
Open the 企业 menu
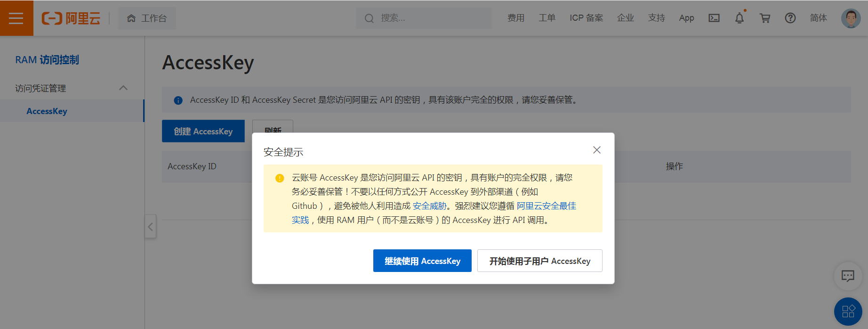click(626, 18)
